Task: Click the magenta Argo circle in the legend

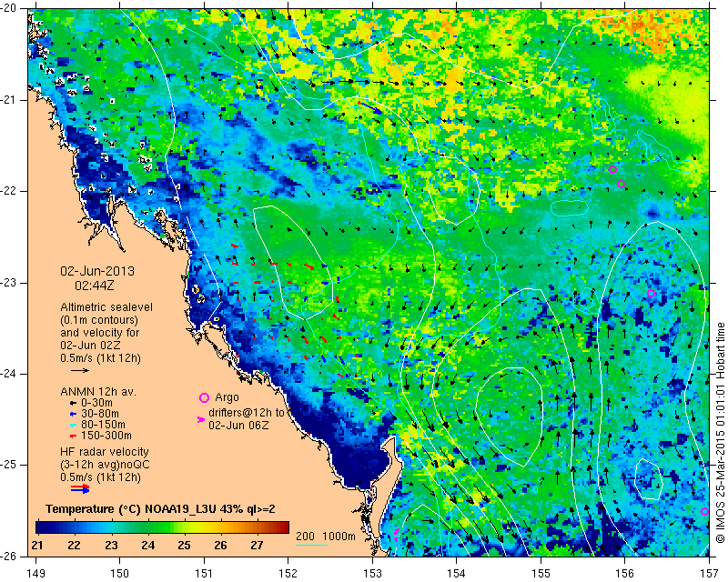Action: tap(204, 397)
